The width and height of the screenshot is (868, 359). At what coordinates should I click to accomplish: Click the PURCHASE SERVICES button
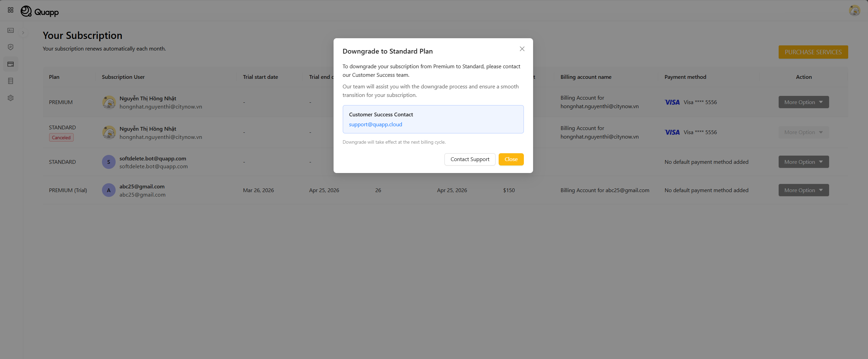click(813, 52)
